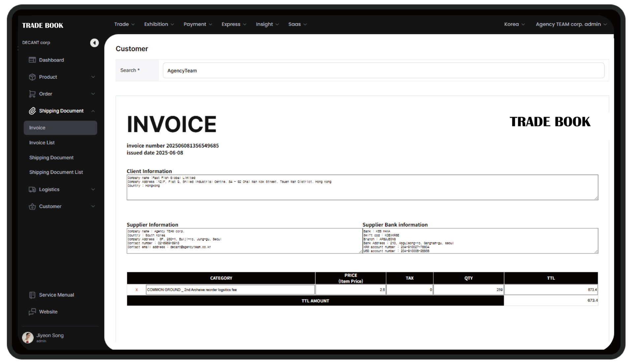Screen dimensions: 633x364
Task: Open the Payment dropdown menu
Action: pyautogui.click(x=198, y=24)
